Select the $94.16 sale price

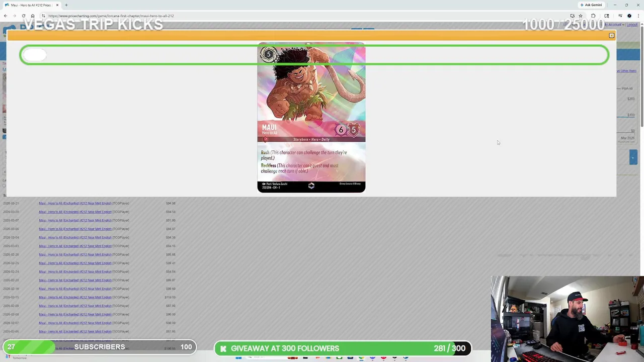(171, 246)
